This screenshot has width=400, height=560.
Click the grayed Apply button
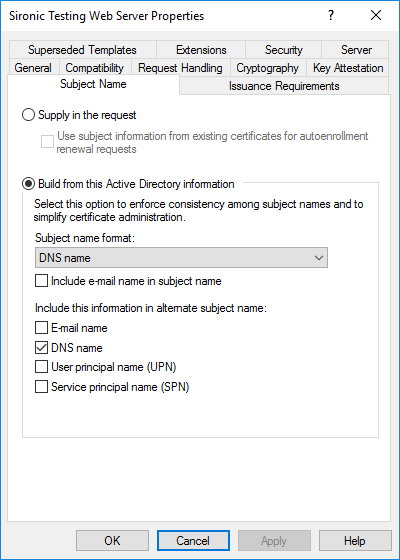coord(274,540)
